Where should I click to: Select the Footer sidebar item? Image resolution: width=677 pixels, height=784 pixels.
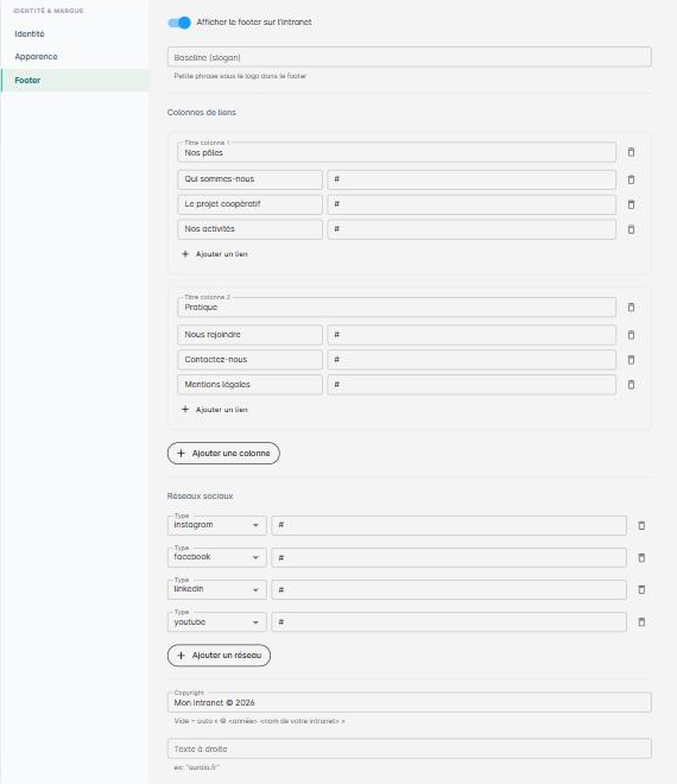pyautogui.click(x=75, y=80)
